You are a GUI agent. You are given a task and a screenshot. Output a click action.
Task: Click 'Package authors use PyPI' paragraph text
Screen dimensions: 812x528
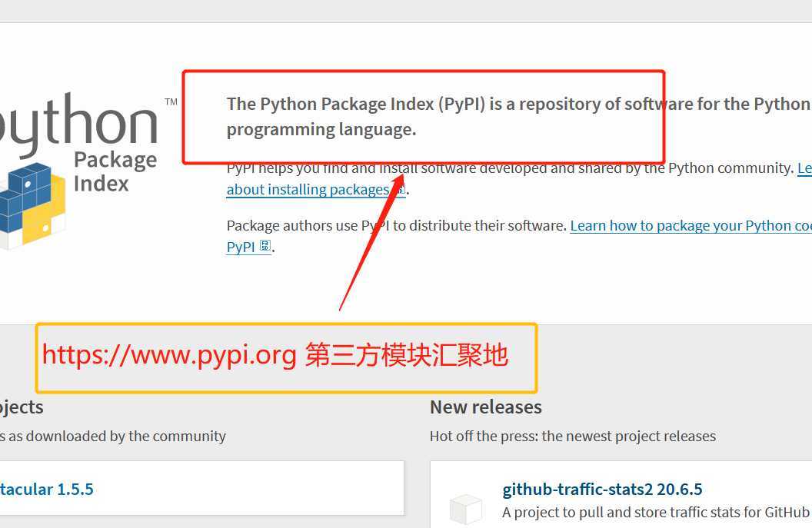coord(396,226)
